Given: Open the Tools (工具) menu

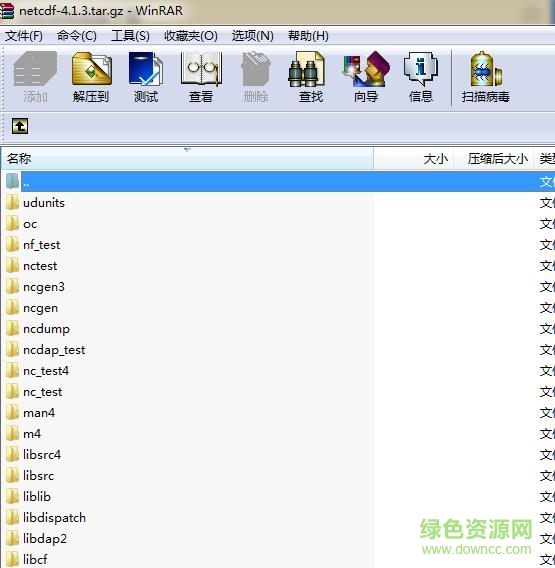Looking at the screenshot, I should coord(130,36).
